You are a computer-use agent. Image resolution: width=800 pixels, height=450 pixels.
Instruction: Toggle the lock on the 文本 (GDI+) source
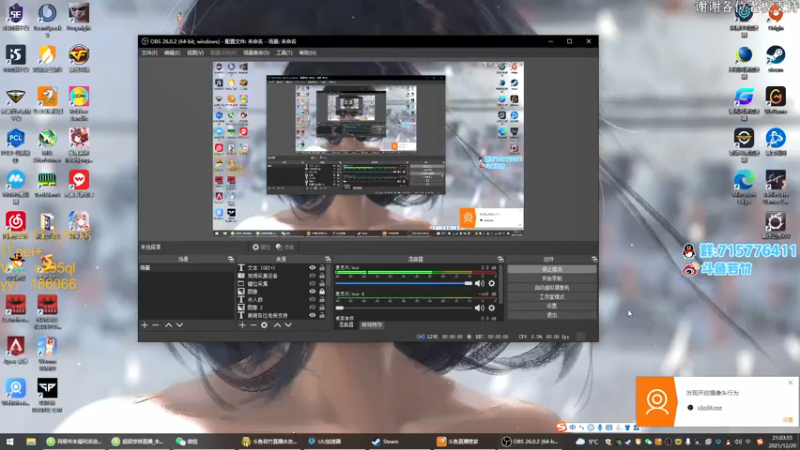[322, 267]
